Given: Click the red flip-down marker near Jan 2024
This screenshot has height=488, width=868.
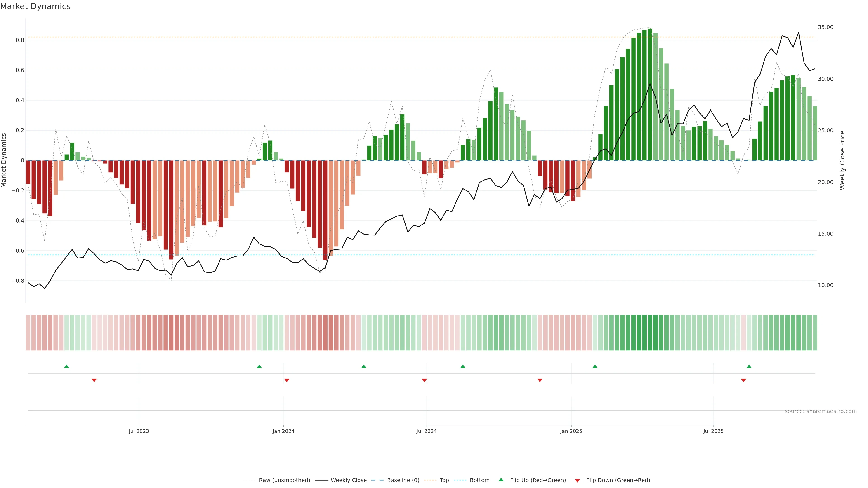Looking at the screenshot, I should coord(287,380).
